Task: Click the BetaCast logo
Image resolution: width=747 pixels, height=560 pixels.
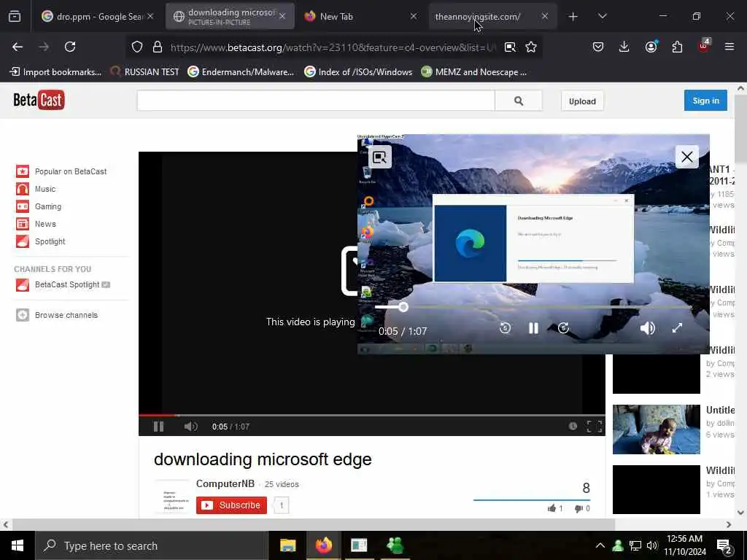Action: click(39, 100)
